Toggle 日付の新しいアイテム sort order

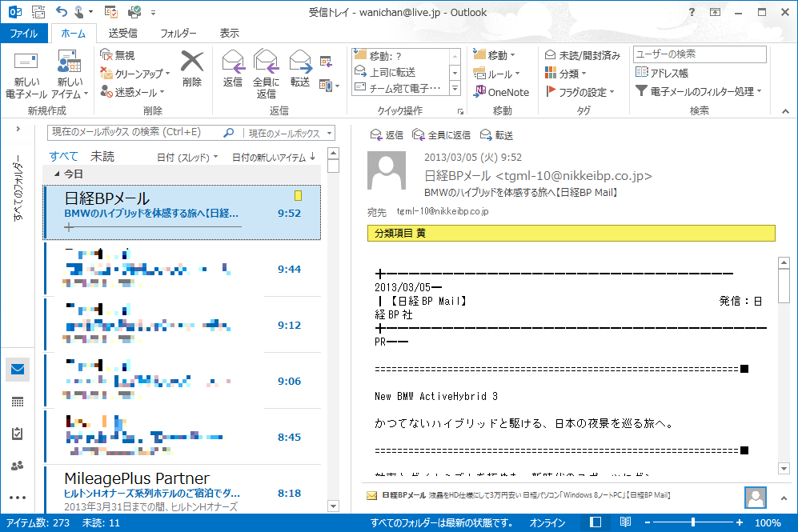tap(274, 158)
